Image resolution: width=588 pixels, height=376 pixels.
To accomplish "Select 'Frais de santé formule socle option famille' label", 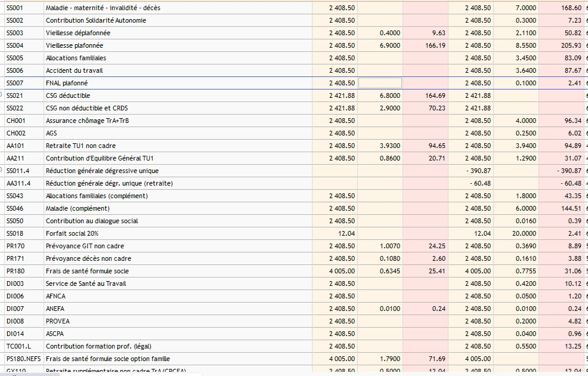I will (x=107, y=359).
